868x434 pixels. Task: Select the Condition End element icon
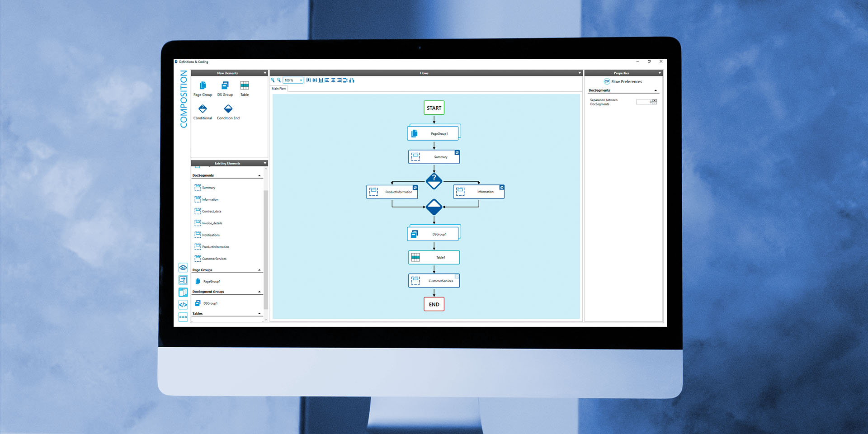tap(228, 108)
